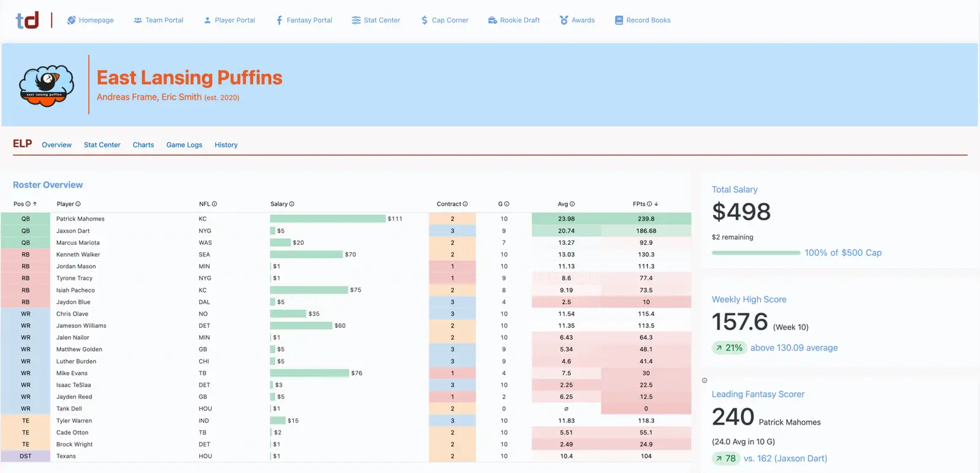980x473 pixels.
Task: Click the Record Books icon
Action: point(619,20)
